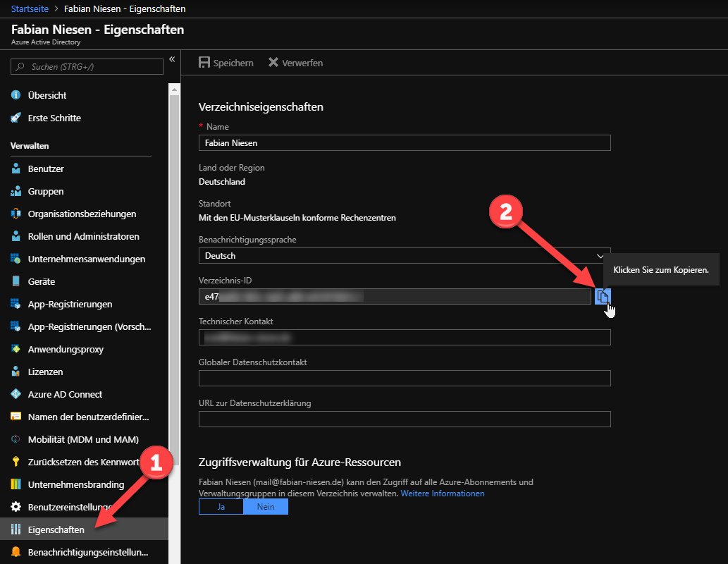The width and height of the screenshot is (728, 564).
Task: Click the key icon for Kennwort zurücksetzen
Action: [x=16, y=462]
